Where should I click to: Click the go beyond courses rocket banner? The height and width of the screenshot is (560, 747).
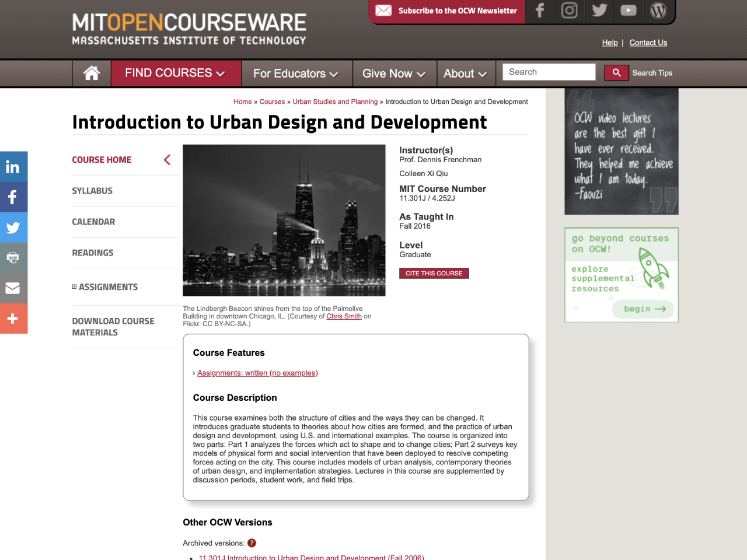(622, 275)
